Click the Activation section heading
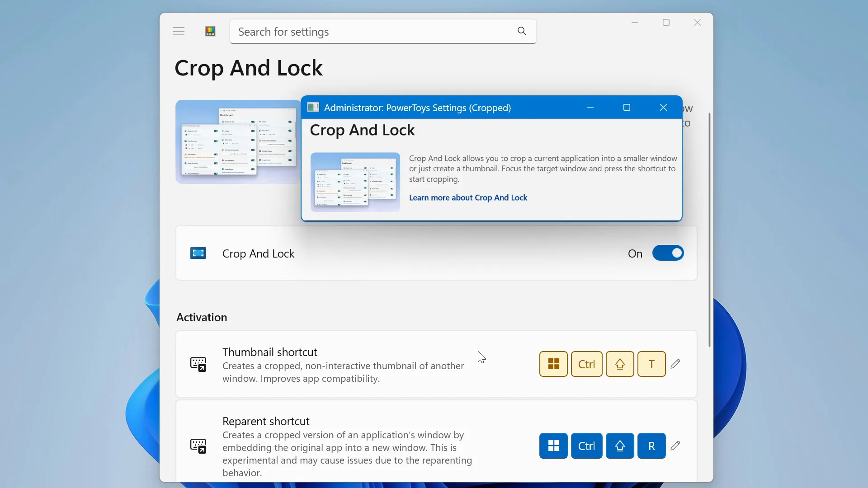 [x=202, y=317]
